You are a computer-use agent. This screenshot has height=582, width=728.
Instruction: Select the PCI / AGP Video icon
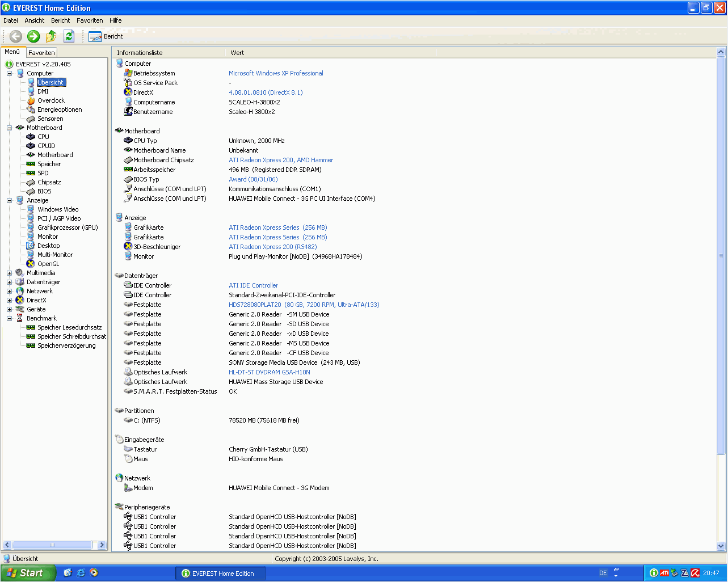click(31, 218)
